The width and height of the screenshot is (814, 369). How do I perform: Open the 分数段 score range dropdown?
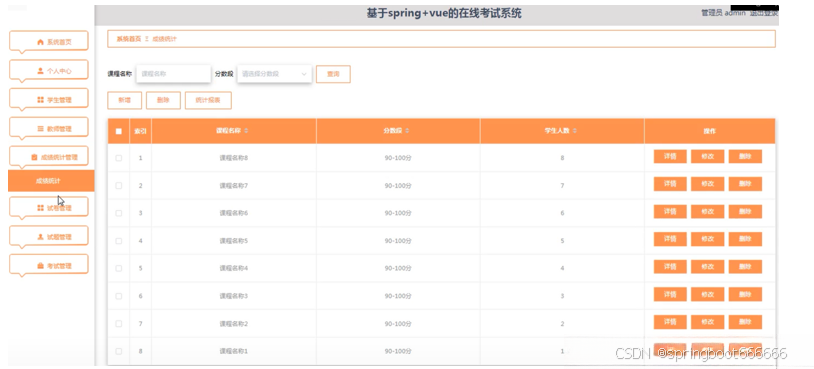tap(275, 74)
